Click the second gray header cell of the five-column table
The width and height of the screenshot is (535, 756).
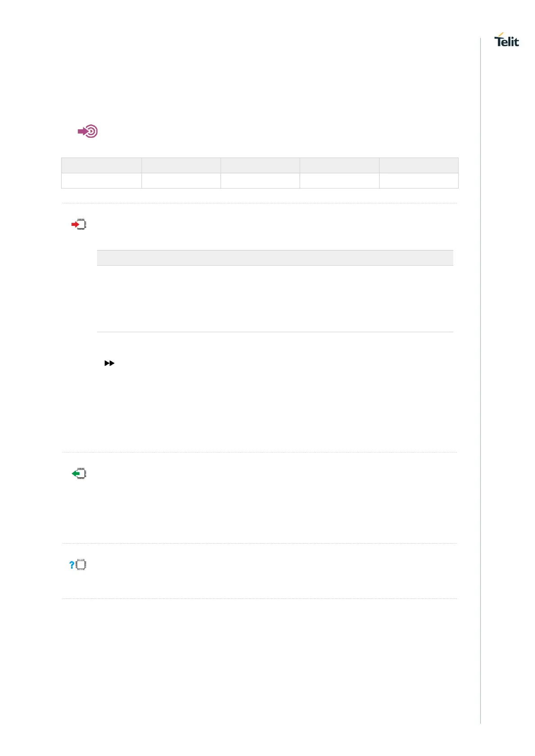point(181,165)
